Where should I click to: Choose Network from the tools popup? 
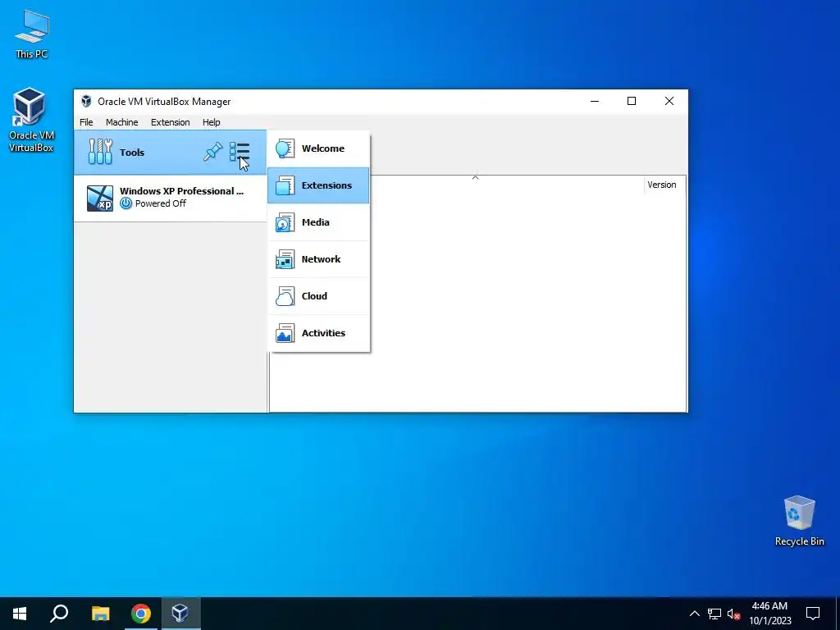coord(318,259)
